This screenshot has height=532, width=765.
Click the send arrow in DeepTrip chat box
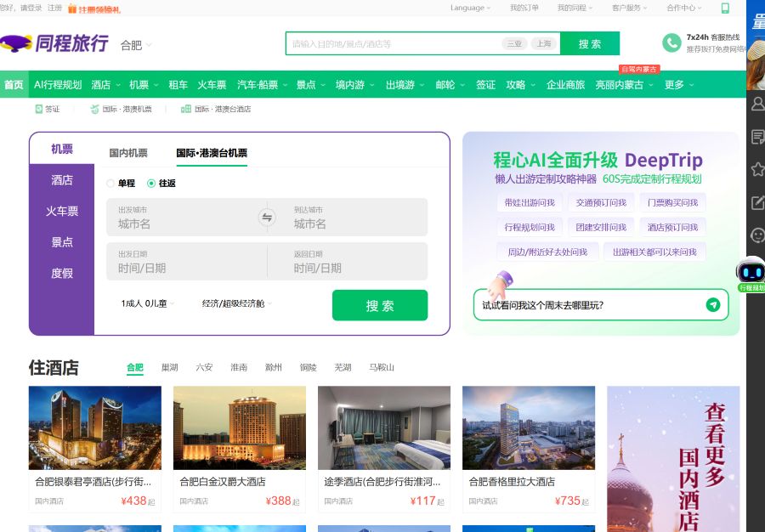[x=713, y=305]
